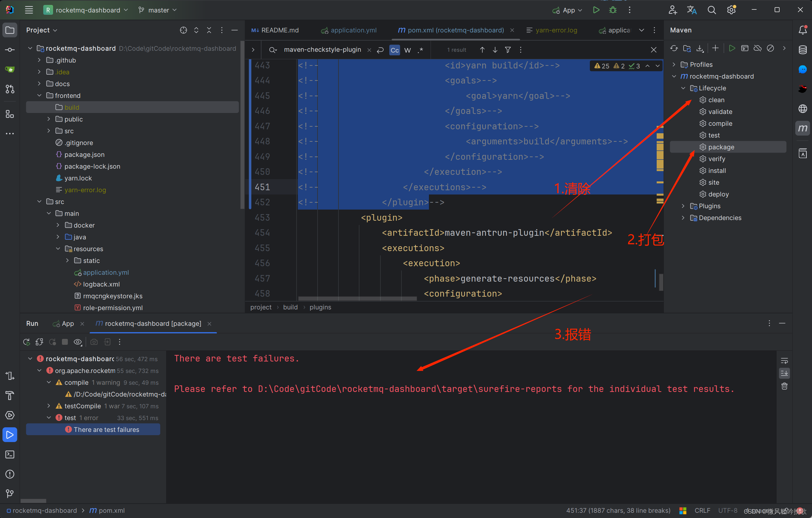This screenshot has height=518, width=812.
Task: Click editor vertical scrollbar thumb
Action: click(661, 283)
